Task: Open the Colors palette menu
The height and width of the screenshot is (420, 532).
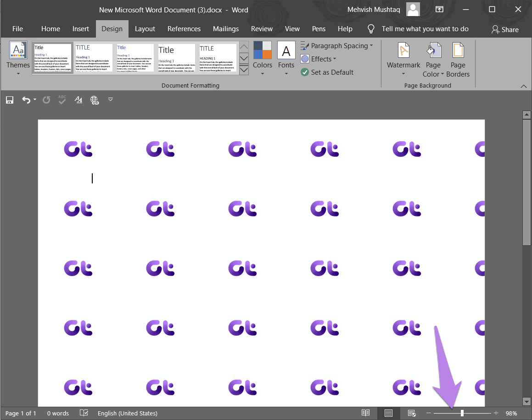Action: pos(262,58)
